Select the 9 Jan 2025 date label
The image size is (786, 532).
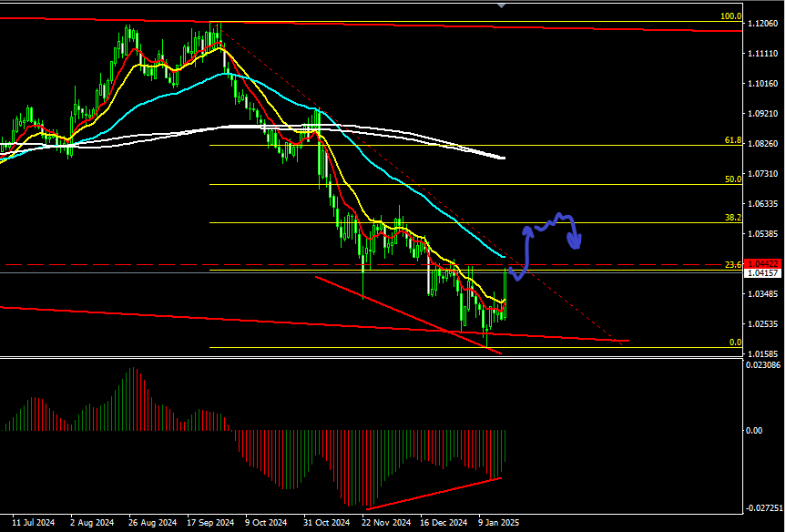(499, 523)
